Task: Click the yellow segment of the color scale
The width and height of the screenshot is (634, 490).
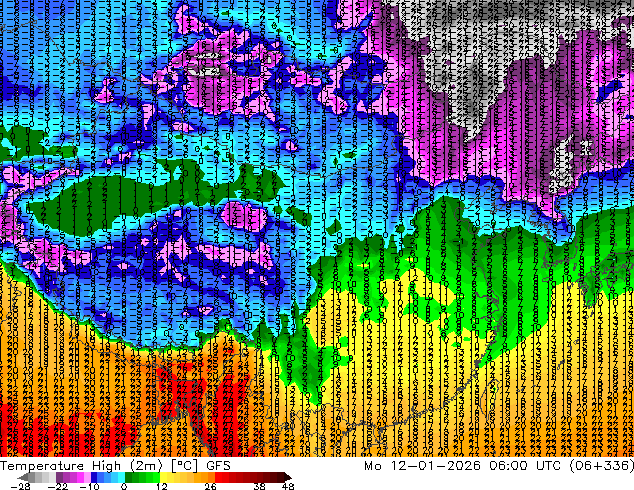Action: tap(170, 477)
